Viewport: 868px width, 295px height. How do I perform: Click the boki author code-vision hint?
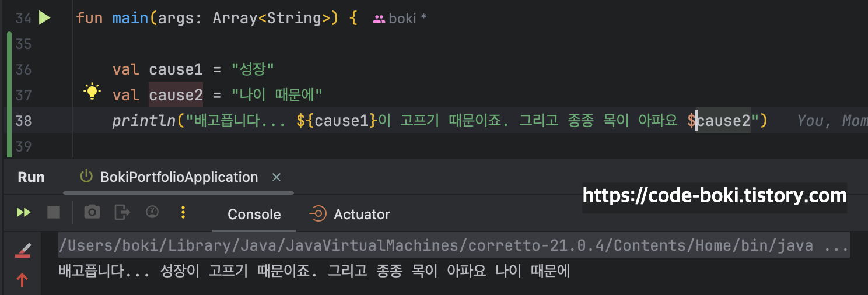click(x=400, y=19)
